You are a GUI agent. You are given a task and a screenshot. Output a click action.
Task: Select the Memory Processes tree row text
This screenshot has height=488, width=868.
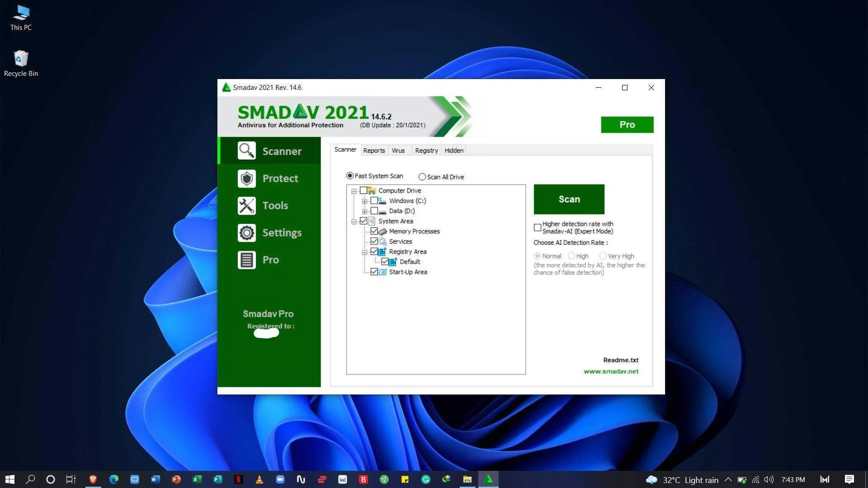414,231
